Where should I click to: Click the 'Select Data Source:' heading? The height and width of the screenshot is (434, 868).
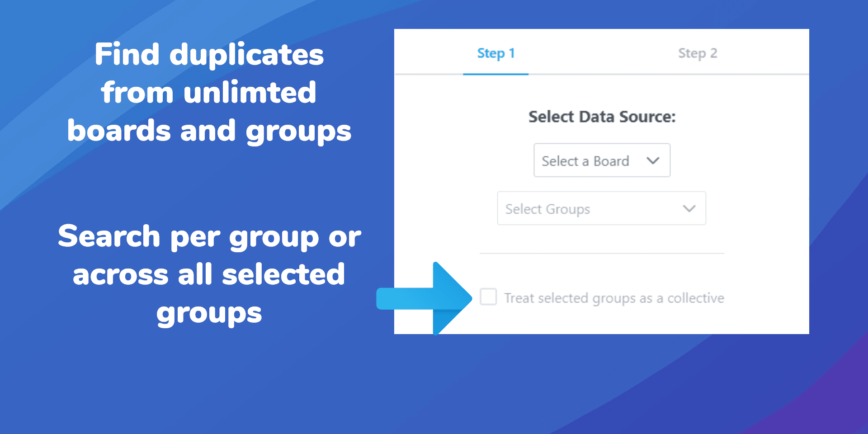pos(602,117)
